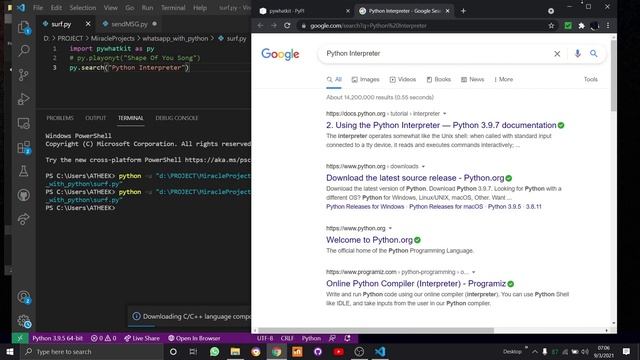This screenshot has height=360, width=640.
Task: Open the File menu
Action: (38, 8)
